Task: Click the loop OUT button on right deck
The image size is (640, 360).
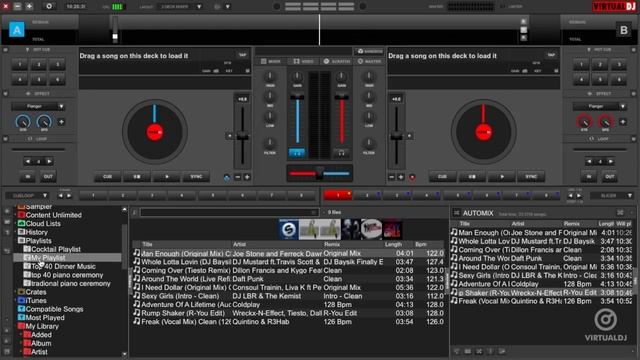Action: [609, 177]
